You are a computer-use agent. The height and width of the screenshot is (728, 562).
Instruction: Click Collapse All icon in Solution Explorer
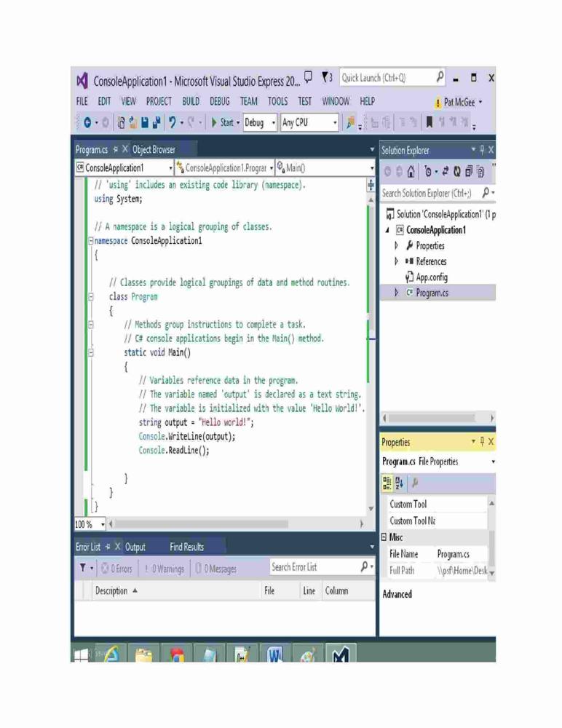469,172
